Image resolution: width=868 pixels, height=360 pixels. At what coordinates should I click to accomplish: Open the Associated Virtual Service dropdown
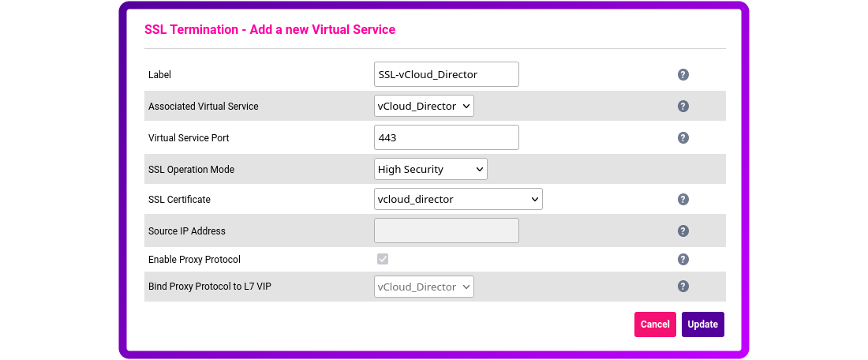click(x=424, y=106)
